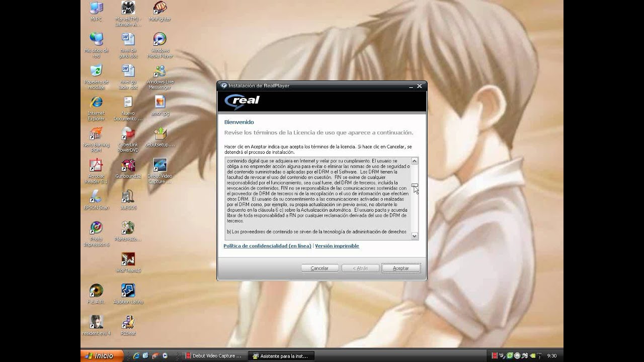This screenshot has height=362, width=644.
Task: Open Papelera de reciclaje icon
Action: 96,76
